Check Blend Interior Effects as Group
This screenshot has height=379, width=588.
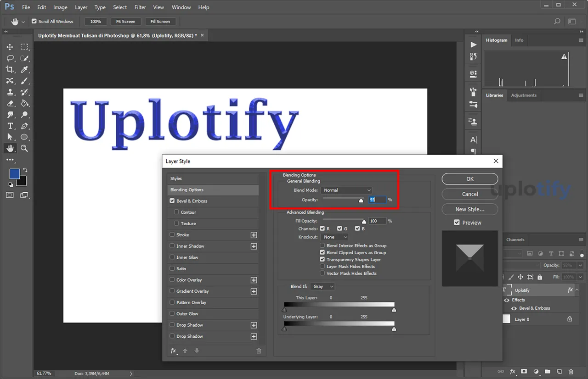pos(322,246)
